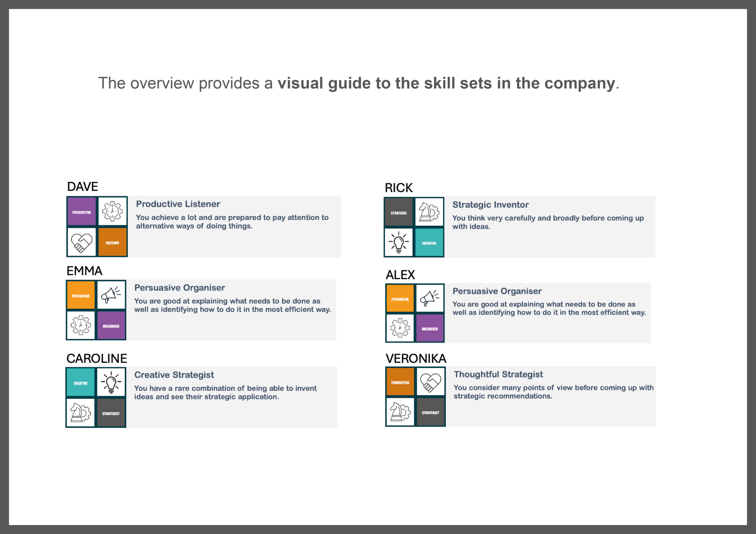Click the bold visual guide headline text
This screenshot has width=756, height=534.
pyautogui.click(x=446, y=83)
